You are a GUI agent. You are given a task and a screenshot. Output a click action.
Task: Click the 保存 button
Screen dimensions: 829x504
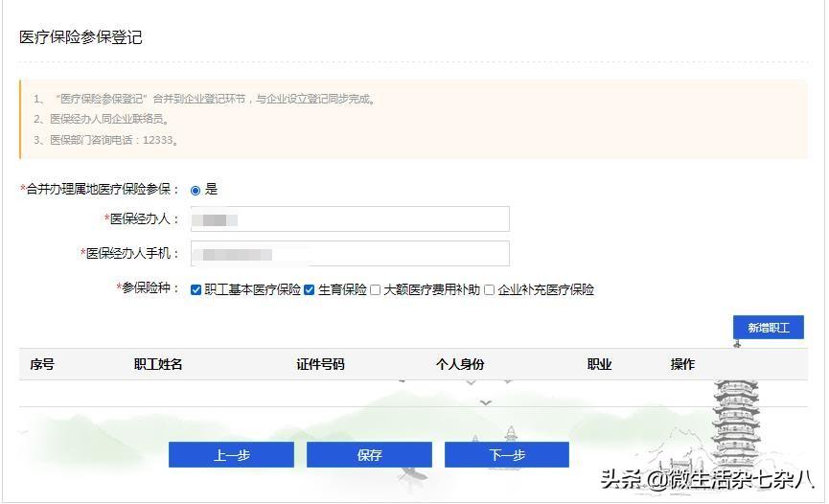point(369,455)
